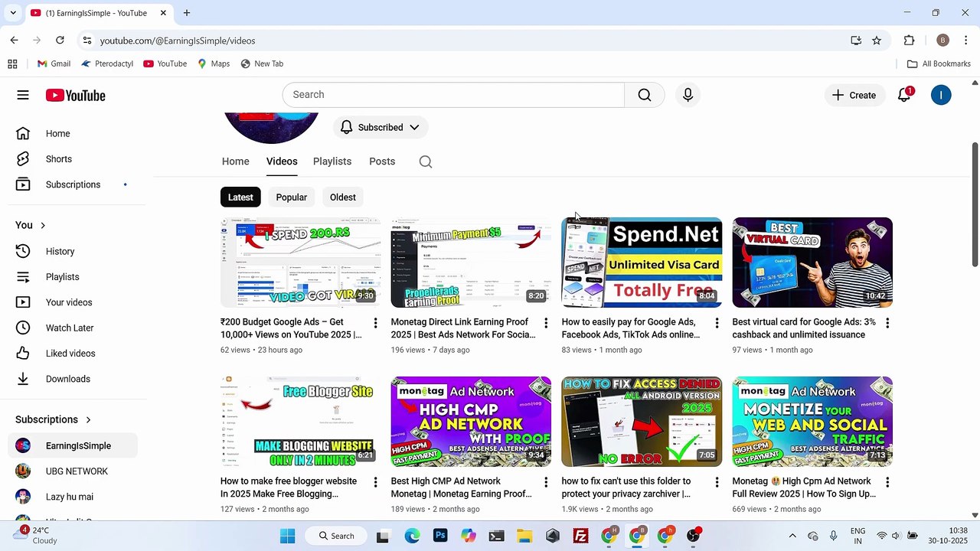The image size is (980, 551).
Task: Open Windows Start menu
Action: 288,536
